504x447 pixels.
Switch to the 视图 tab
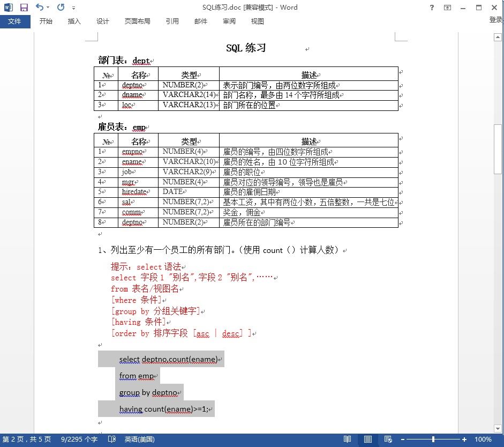coord(257,21)
